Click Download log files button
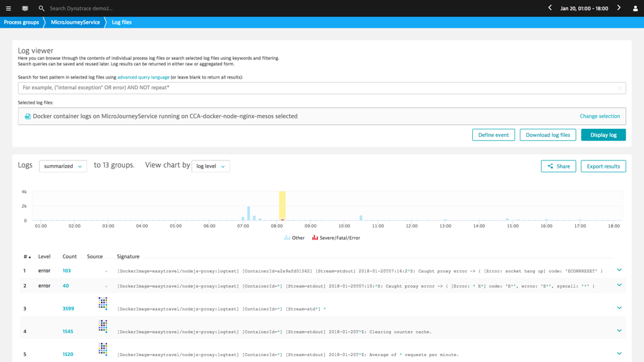The image size is (644, 362). 548,135
